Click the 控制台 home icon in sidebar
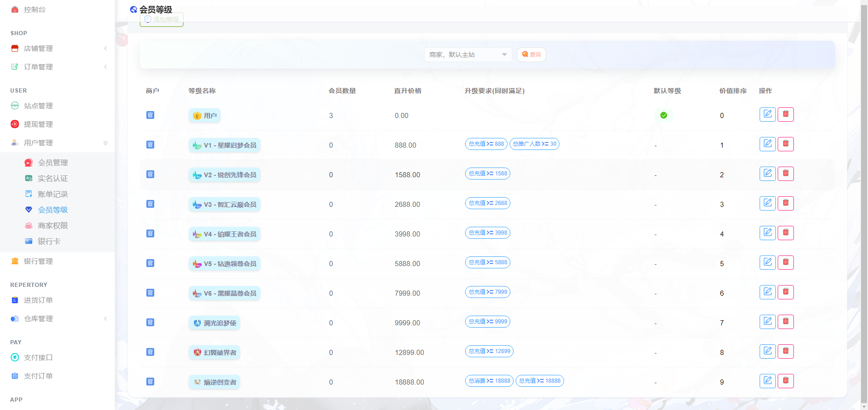Viewport: 868px width, 410px height. point(15,10)
